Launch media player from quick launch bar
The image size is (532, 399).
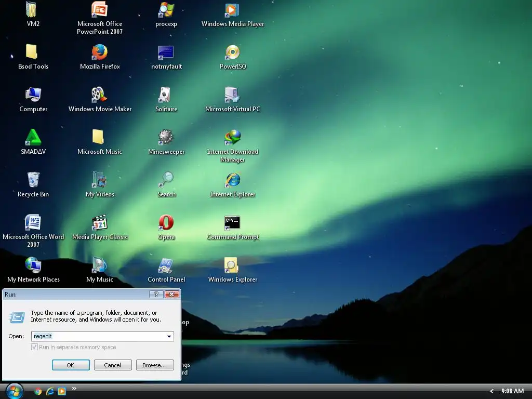[x=62, y=392]
